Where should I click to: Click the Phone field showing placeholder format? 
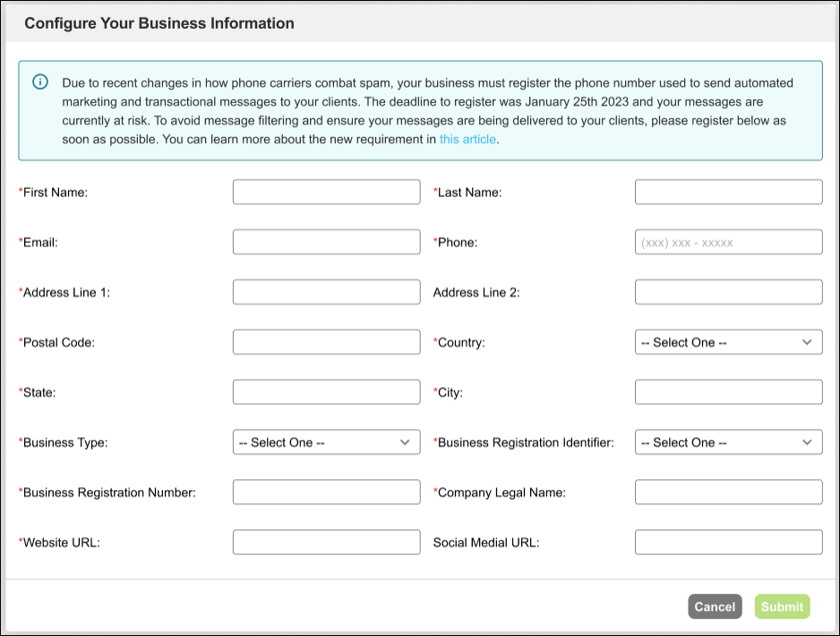pyautogui.click(x=728, y=241)
